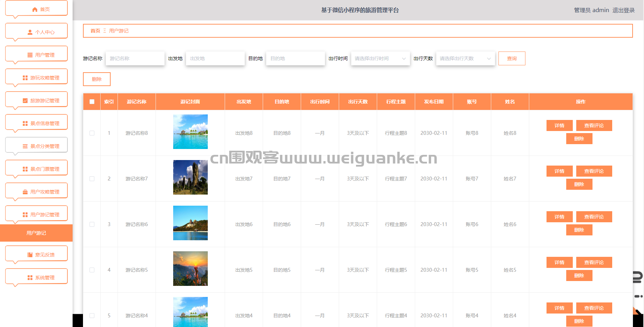Screen dimensions: 644x327
Task: Select the active 用户游记 submenu item
Action: click(36, 233)
